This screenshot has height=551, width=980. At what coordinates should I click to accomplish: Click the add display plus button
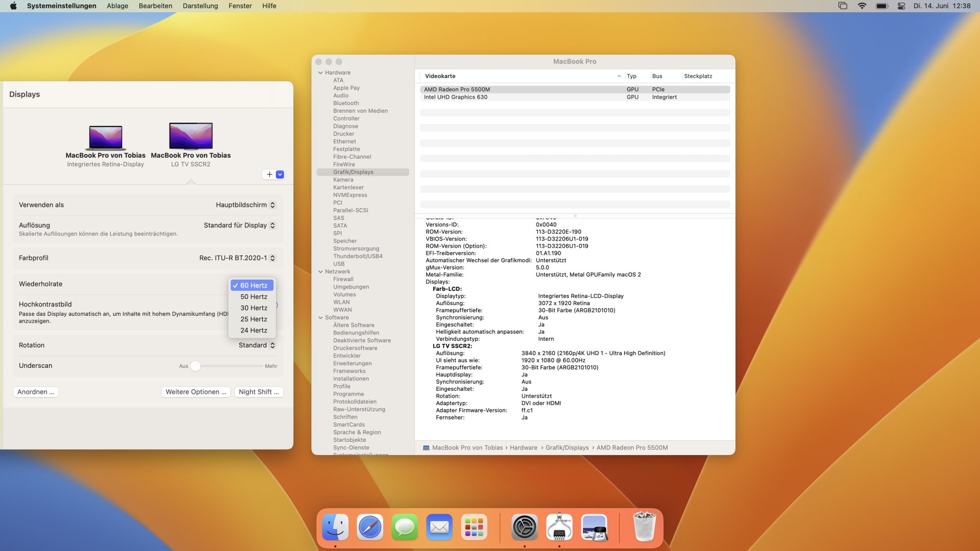point(269,174)
